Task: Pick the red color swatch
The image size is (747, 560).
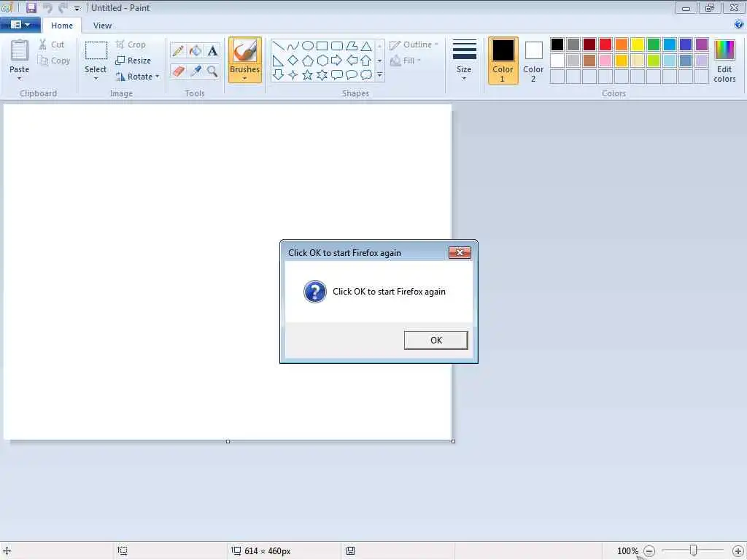Action: click(605, 44)
